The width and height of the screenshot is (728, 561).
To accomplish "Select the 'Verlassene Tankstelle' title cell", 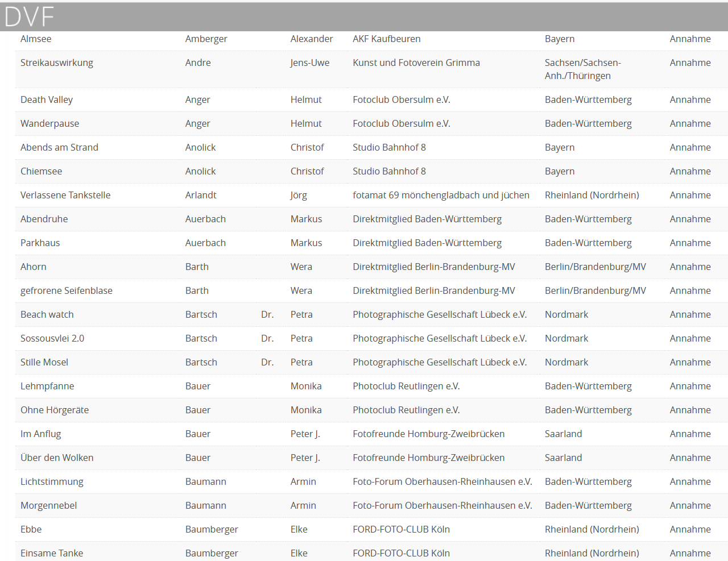I will click(65, 195).
